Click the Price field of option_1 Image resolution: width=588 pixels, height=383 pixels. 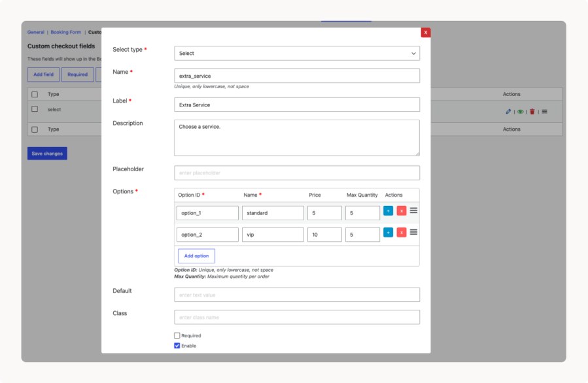coord(324,213)
